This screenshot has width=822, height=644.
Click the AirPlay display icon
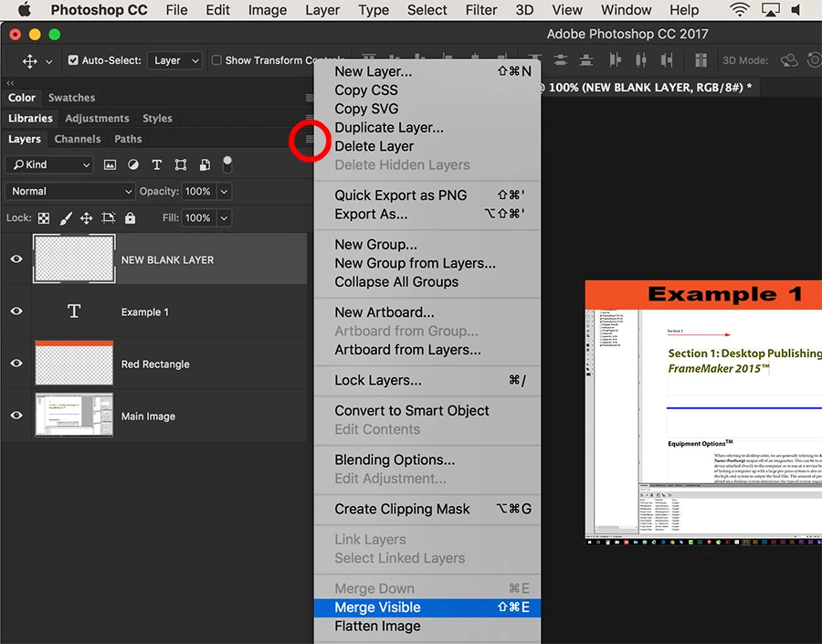(x=770, y=10)
